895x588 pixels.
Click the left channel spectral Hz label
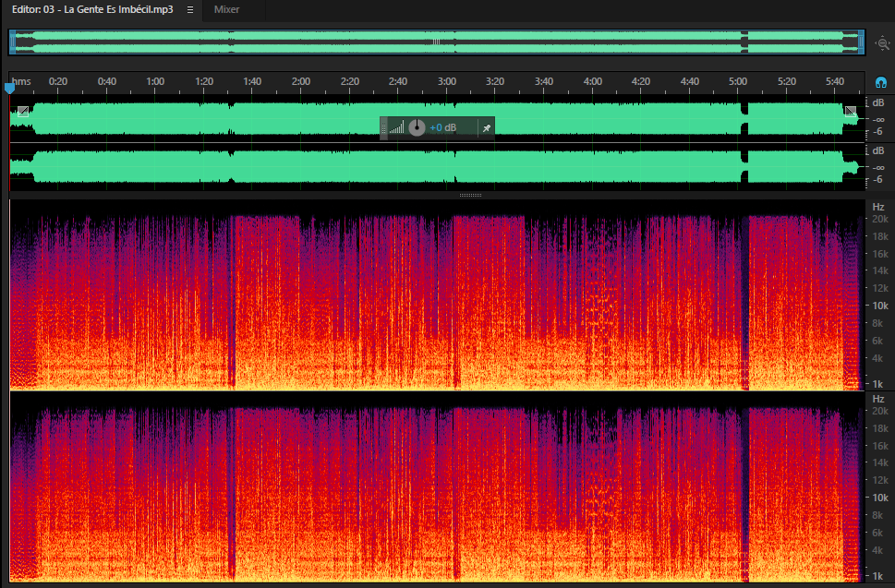[x=877, y=207]
